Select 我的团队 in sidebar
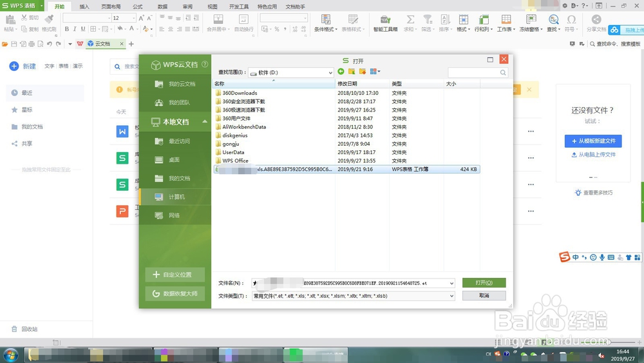Image resolution: width=644 pixels, height=363 pixels. click(175, 103)
